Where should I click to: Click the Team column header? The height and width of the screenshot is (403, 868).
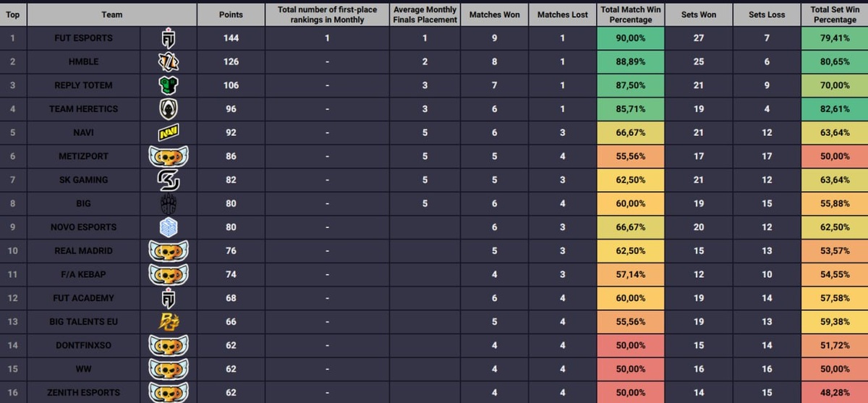point(111,14)
